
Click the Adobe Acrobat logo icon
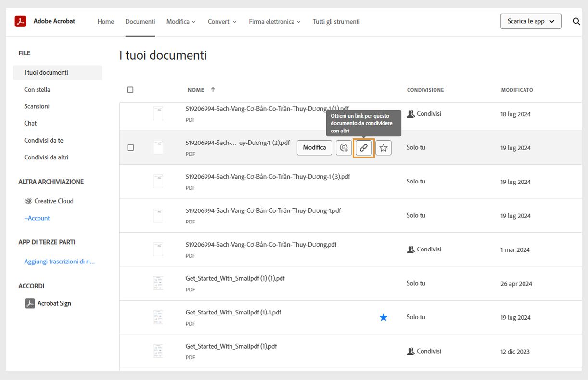pyautogui.click(x=20, y=21)
